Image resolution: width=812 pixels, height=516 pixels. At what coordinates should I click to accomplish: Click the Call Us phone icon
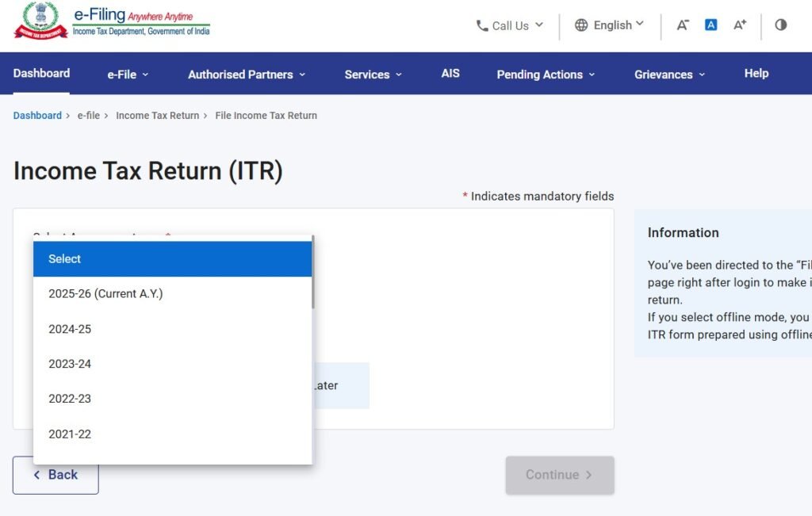tap(482, 25)
